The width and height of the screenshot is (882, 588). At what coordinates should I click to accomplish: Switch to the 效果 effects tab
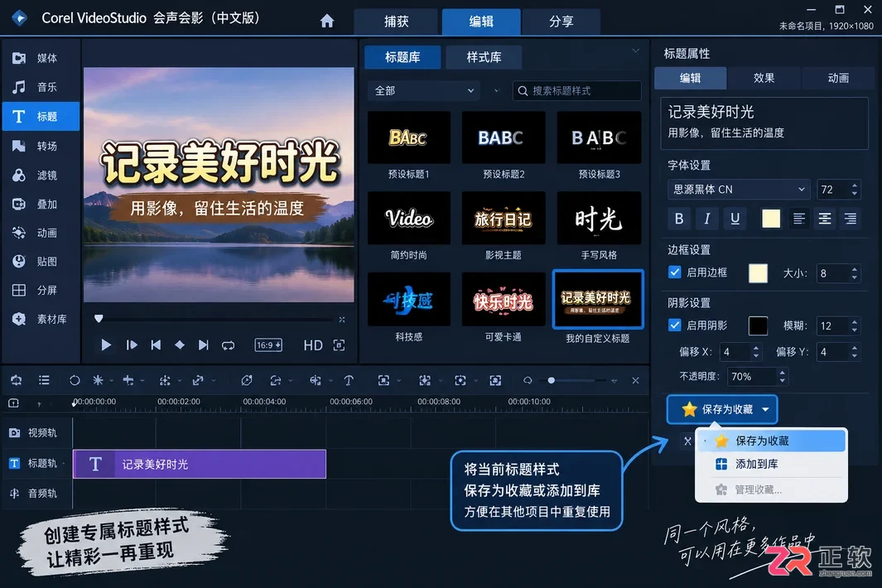[764, 78]
